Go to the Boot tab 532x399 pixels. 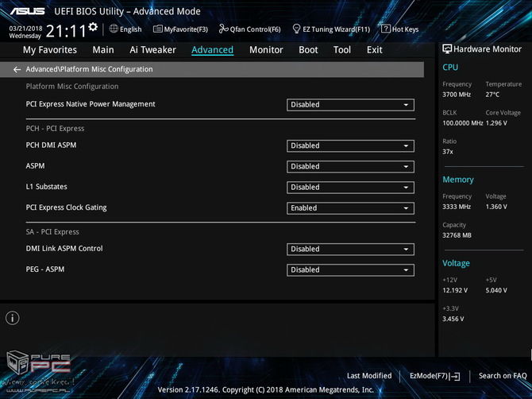click(x=308, y=50)
